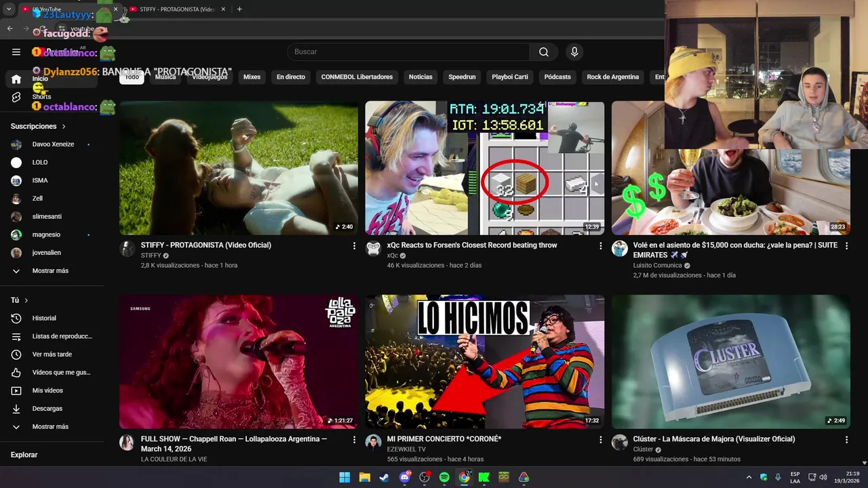Viewport: 868px width, 488px height.
Task: Open xQc Forsen record video thumbnail
Action: [485, 168]
